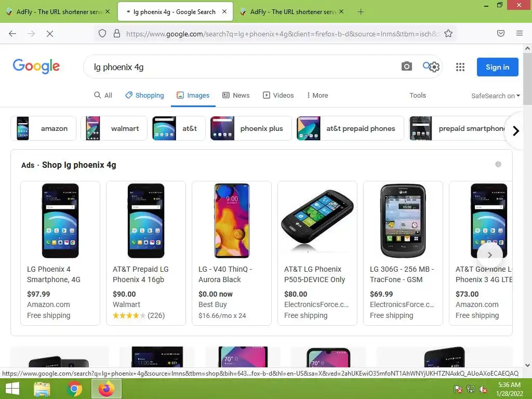The height and width of the screenshot is (399, 532).
Task: Open the network icon in system tray
Action: point(471,389)
